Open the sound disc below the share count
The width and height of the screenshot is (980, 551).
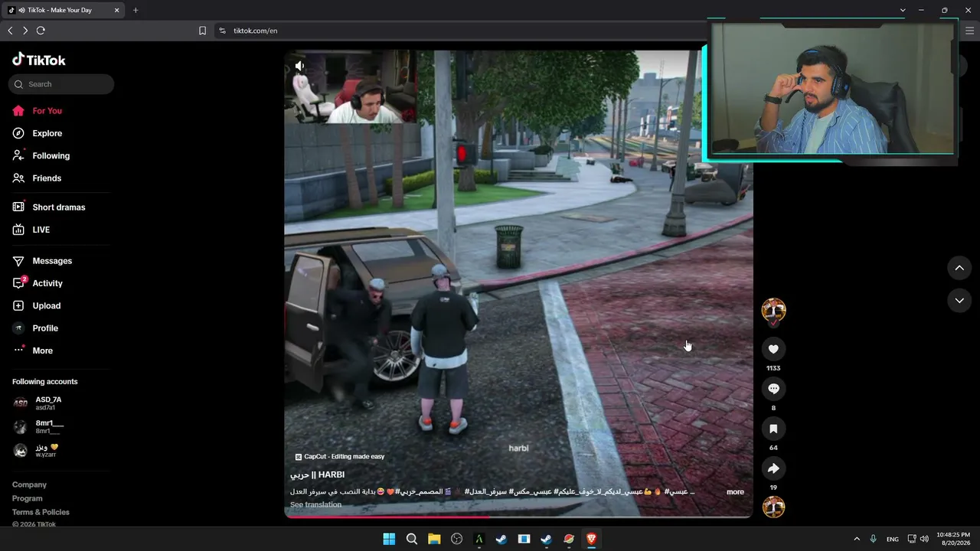[773, 507]
